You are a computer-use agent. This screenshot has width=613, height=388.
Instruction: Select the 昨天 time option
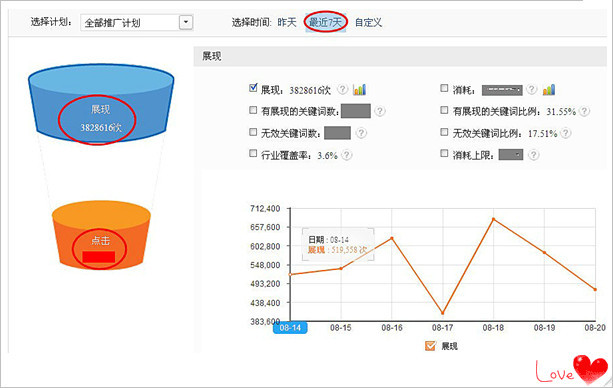(287, 22)
